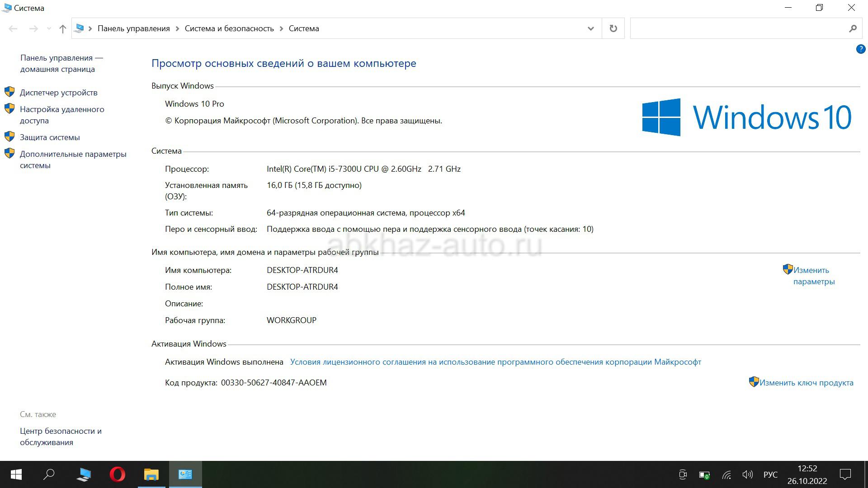The width and height of the screenshot is (868, 488).
Task: Open Система и безопасность breadcrumb
Action: (229, 28)
